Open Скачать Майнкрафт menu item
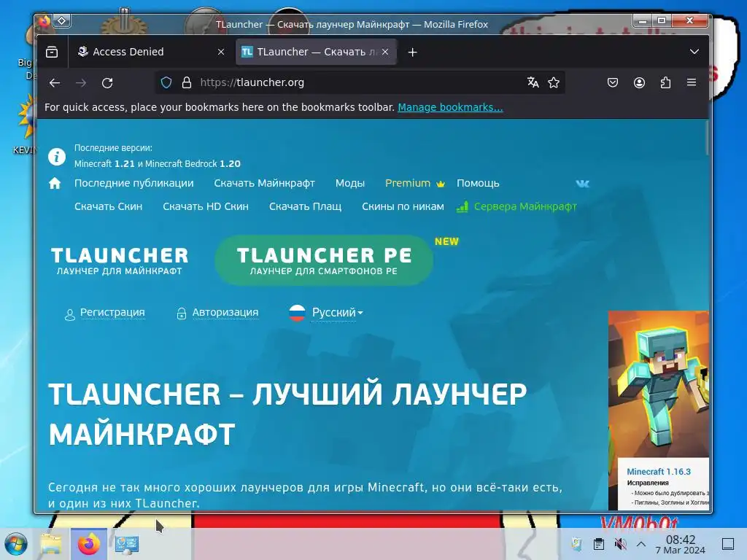The image size is (747, 560). (x=264, y=183)
